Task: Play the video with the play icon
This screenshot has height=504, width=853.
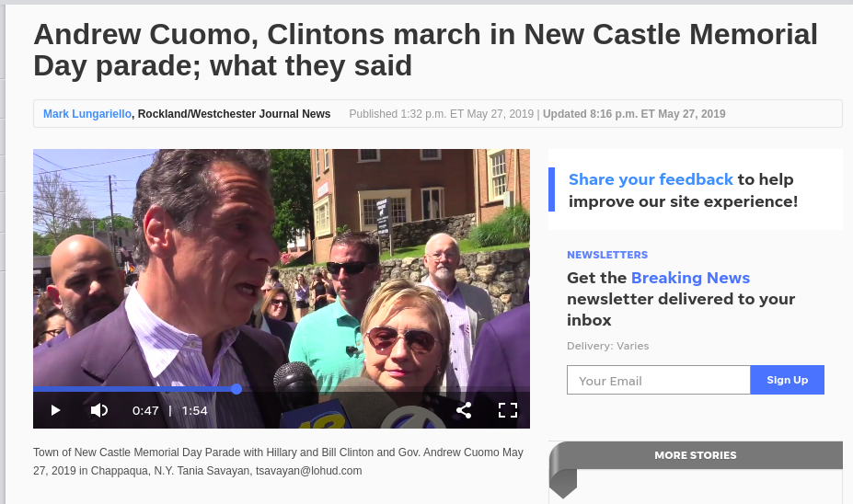Action: point(55,410)
